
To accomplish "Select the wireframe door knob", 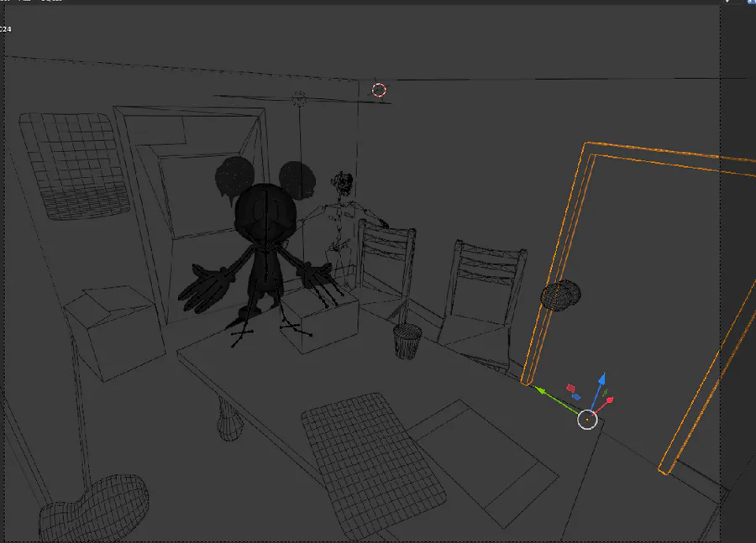I will [x=560, y=295].
